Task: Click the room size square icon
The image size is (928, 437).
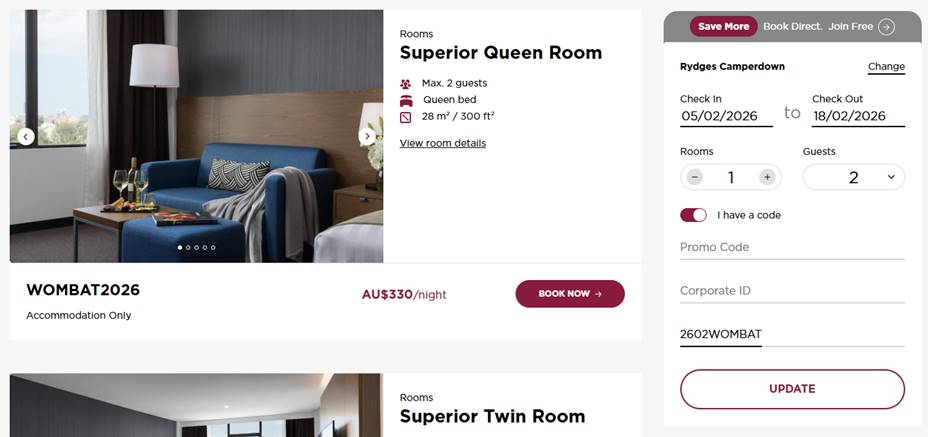Action: [x=405, y=117]
